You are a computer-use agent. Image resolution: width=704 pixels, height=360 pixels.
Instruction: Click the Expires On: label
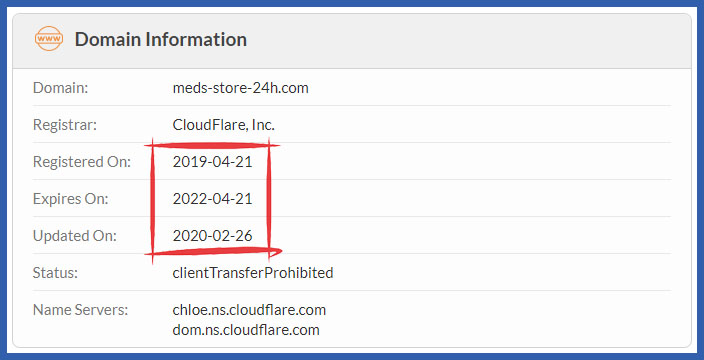[70, 199]
